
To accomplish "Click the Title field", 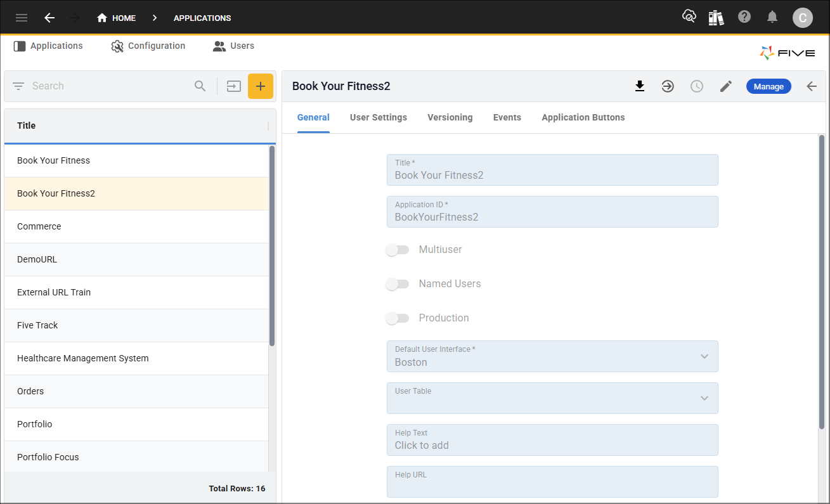I will click(552, 170).
